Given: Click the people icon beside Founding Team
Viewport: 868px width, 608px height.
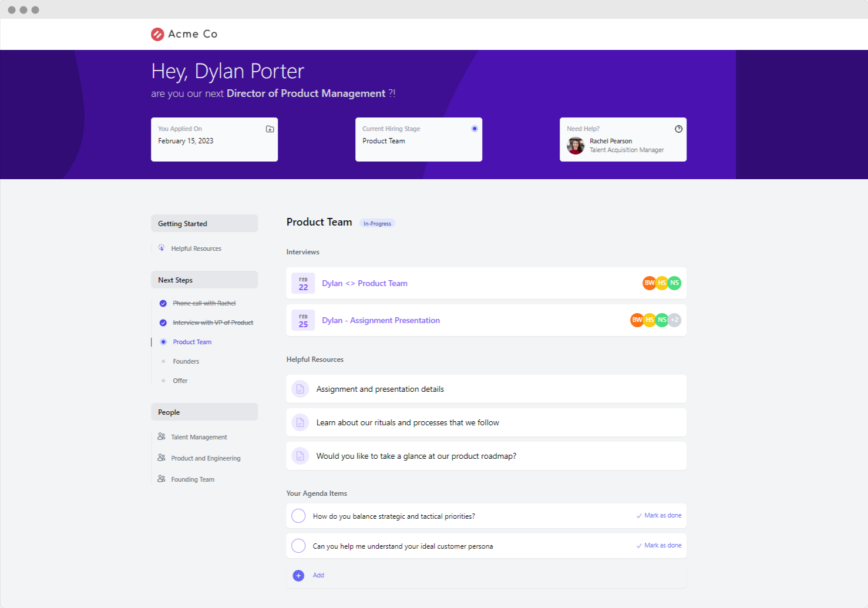Looking at the screenshot, I should (162, 479).
